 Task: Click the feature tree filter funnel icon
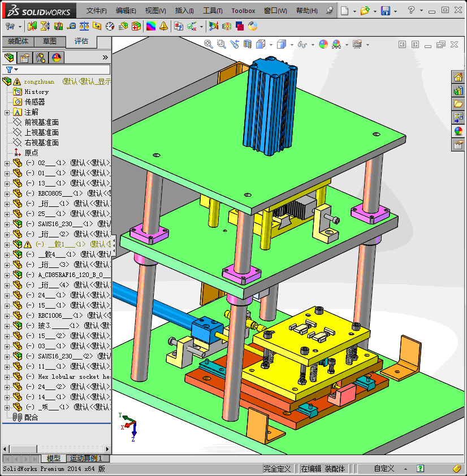click(9, 70)
